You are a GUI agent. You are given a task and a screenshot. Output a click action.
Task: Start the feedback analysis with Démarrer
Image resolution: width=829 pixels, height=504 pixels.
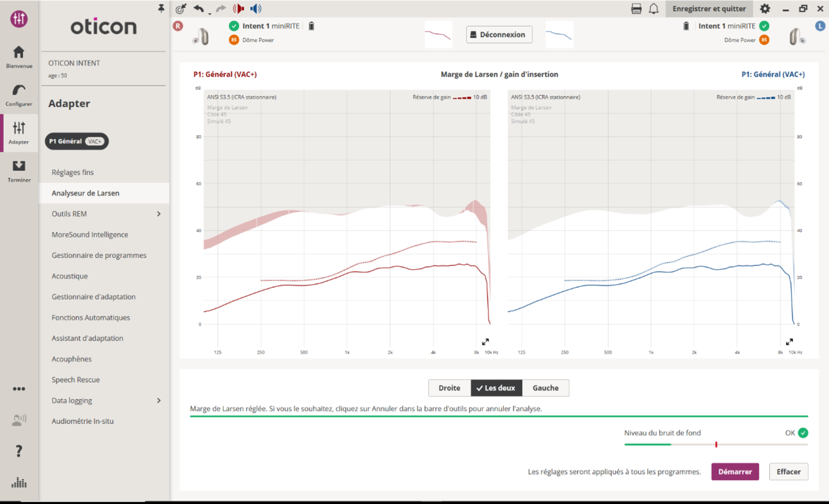click(x=735, y=471)
